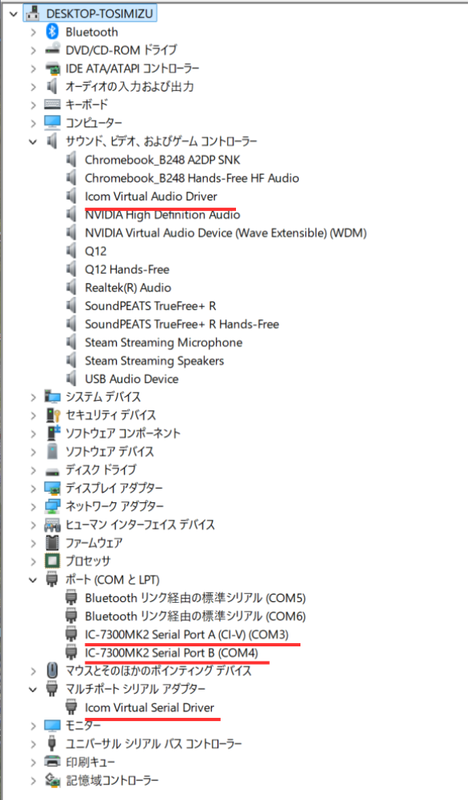Click the IDE ATA/ATAPI コントローラー icon
Viewport: 472px width, 800px height.
tap(52, 68)
